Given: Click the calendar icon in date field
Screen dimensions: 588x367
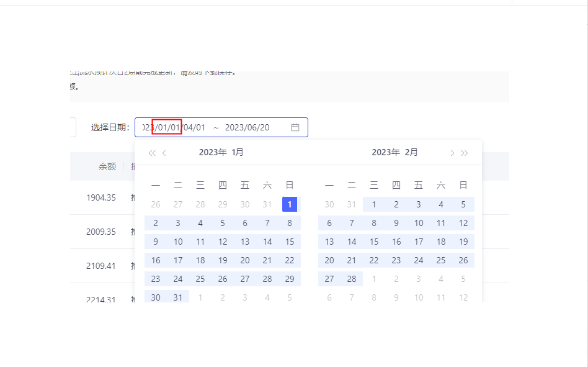Looking at the screenshot, I should (295, 127).
